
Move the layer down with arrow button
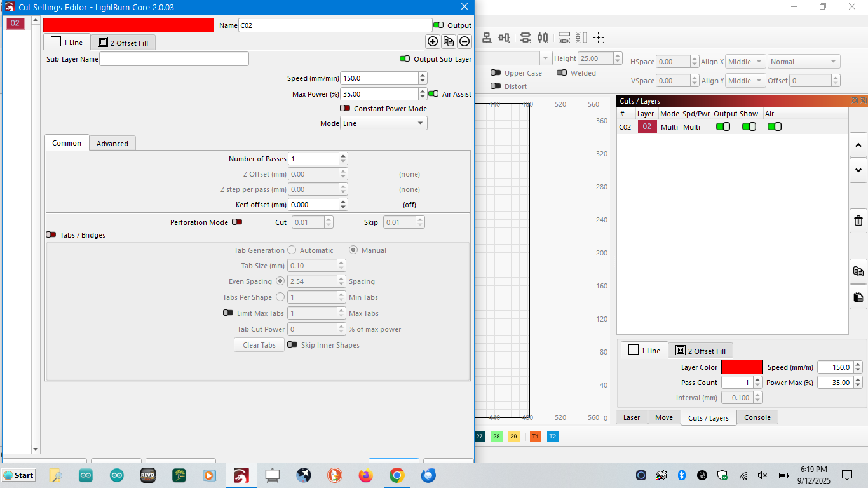(858, 170)
